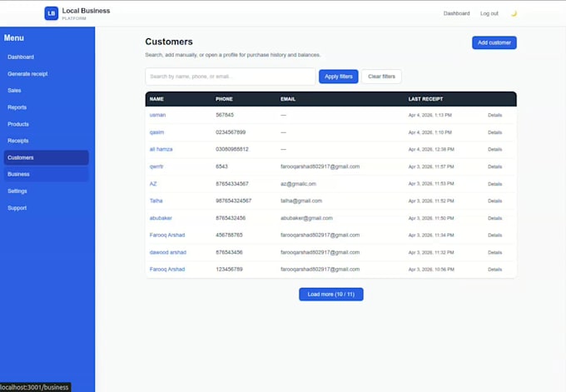Open customer qasim profile
The height and width of the screenshot is (392, 566).
(156, 132)
